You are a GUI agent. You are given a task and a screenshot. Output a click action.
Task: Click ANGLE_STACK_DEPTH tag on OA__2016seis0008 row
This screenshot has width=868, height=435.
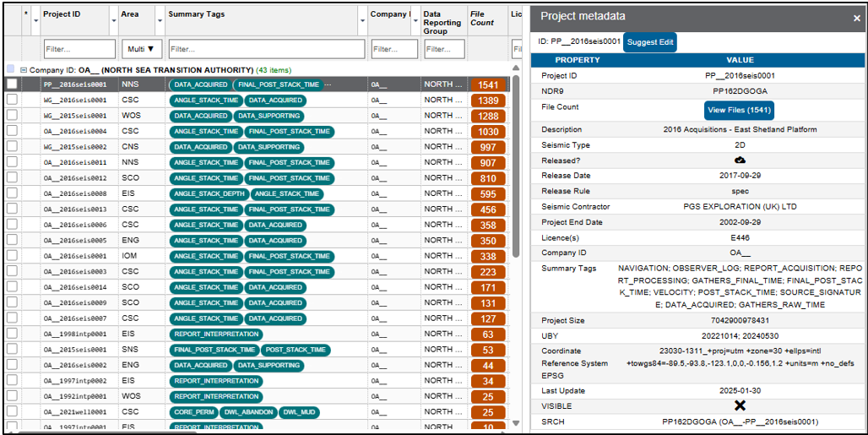209,193
